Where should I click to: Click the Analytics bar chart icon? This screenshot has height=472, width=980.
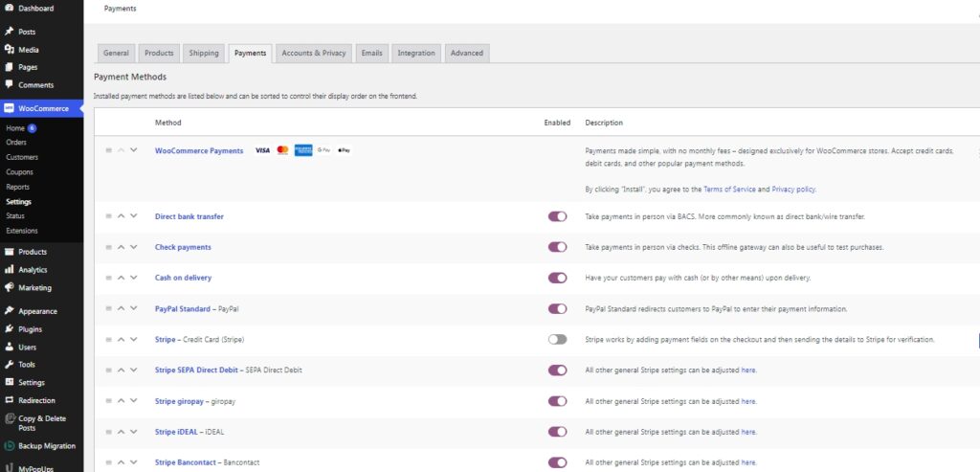[x=9, y=269]
